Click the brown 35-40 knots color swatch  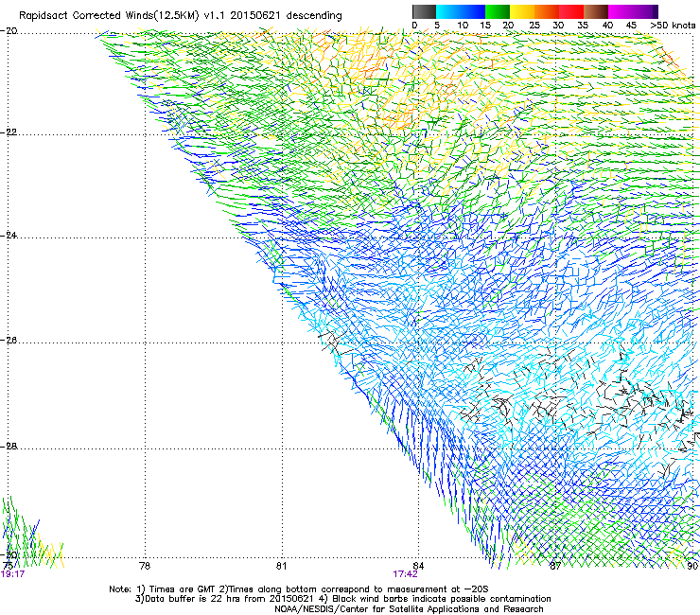(x=596, y=11)
